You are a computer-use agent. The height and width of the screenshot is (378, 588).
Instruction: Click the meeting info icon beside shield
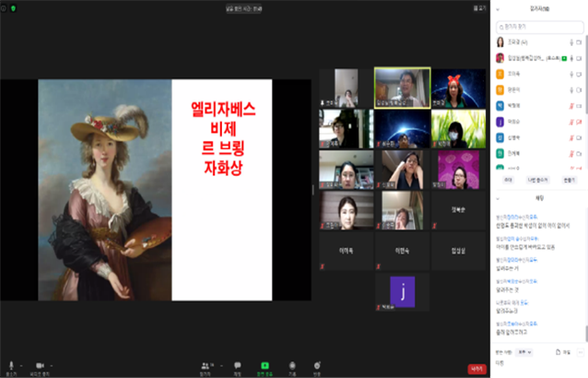[4, 8]
